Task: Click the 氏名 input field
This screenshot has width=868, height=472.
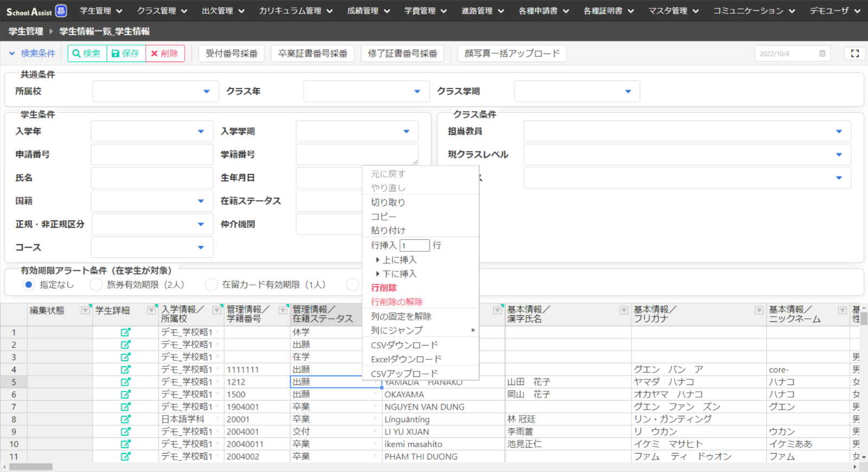Action: coord(152,178)
